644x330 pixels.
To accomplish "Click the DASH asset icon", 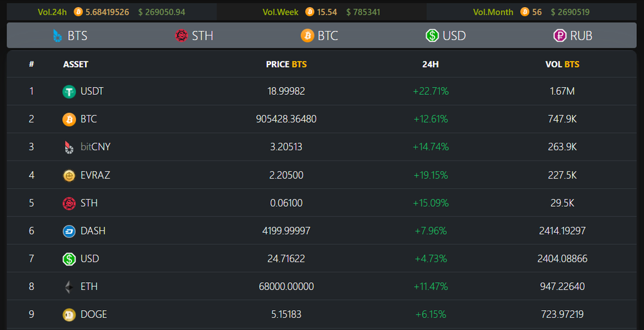I will coord(69,231).
